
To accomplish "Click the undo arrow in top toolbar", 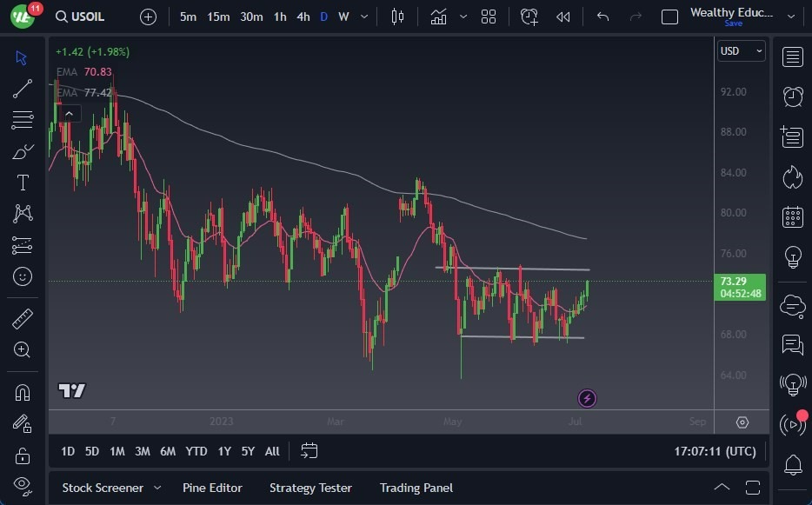I will 602,17.
